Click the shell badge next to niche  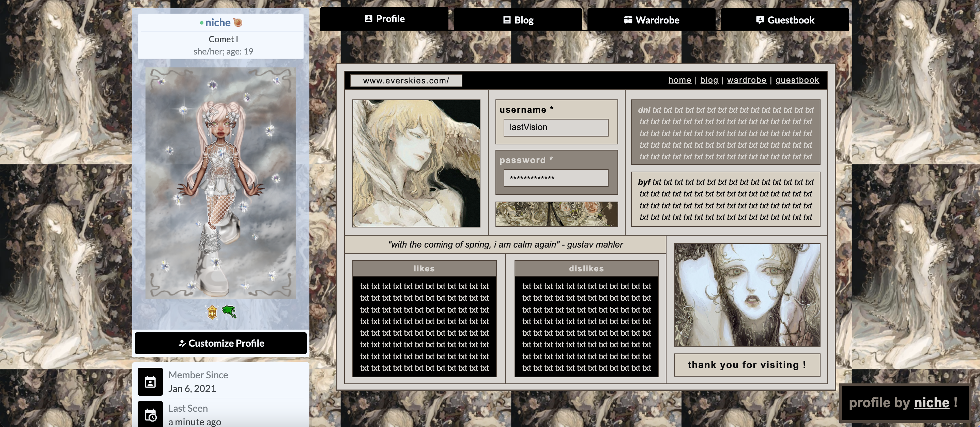tap(238, 22)
